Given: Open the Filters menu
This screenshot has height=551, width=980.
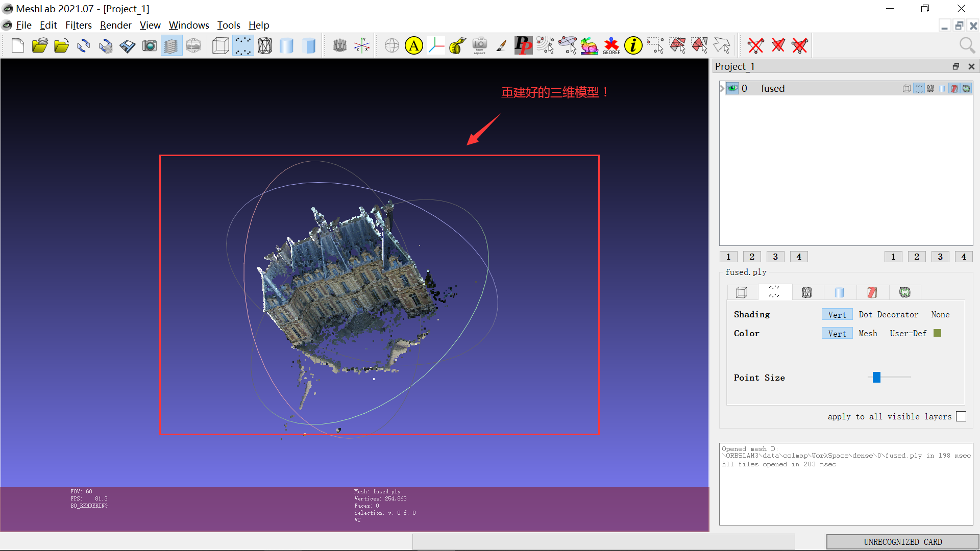Looking at the screenshot, I should tap(78, 25).
